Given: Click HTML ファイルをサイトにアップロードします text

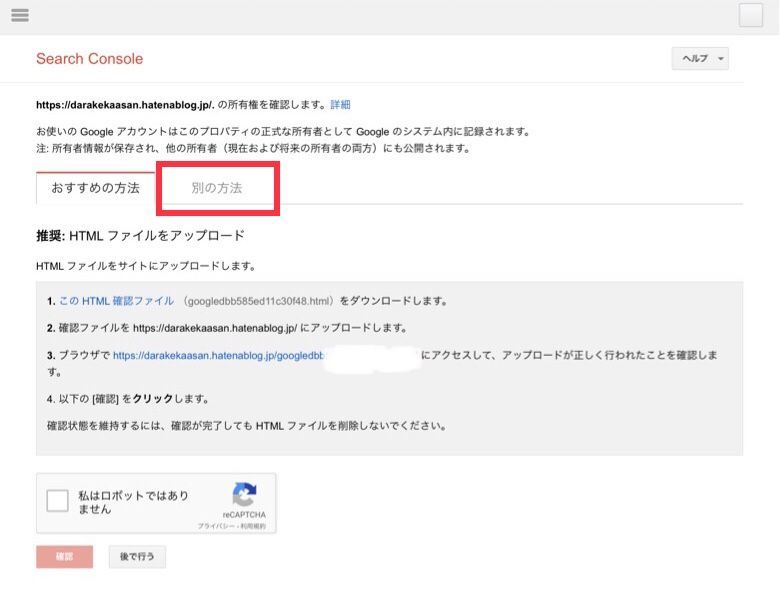Looking at the screenshot, I should 146,266.
